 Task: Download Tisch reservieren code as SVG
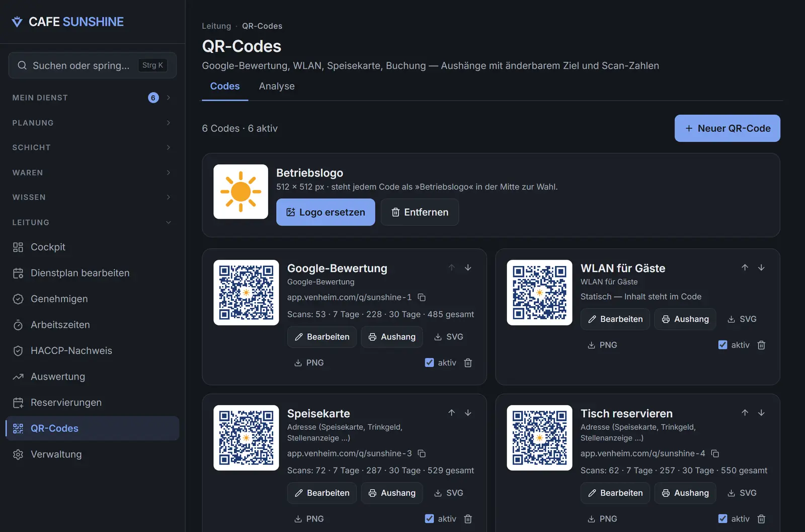coord(742,493)
